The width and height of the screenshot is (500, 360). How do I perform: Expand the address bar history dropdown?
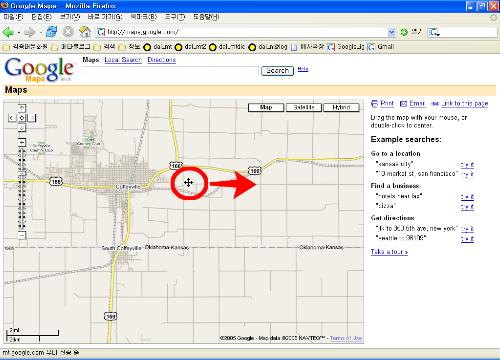(x=392, y=32)
